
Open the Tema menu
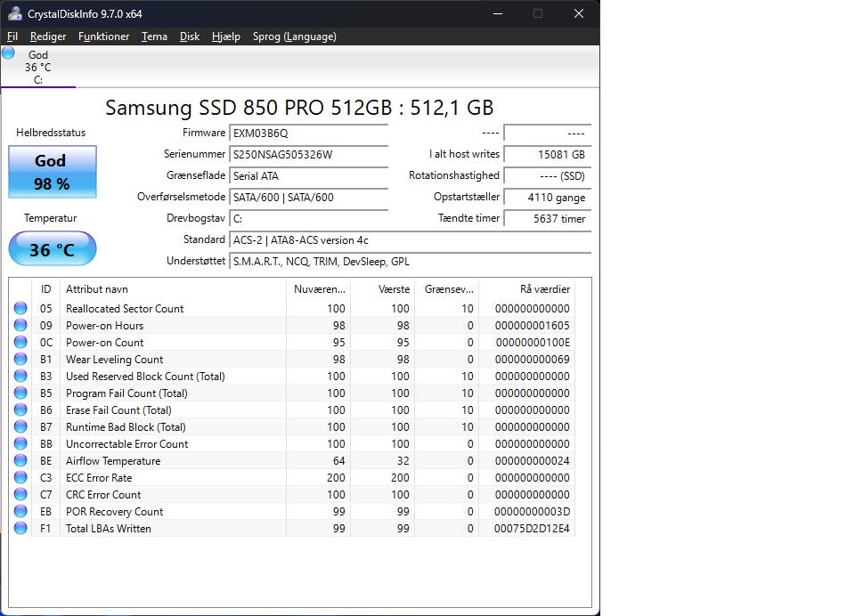pos(154,36)
